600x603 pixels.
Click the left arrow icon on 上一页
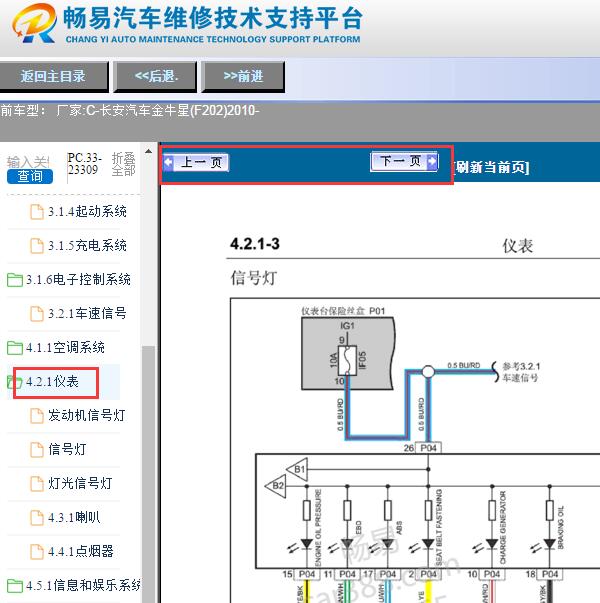168,162
